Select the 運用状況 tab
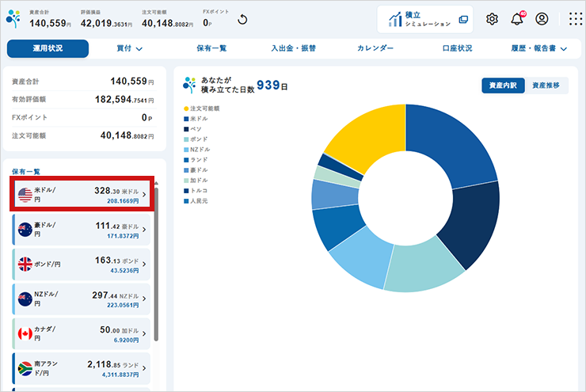 (48, 48)
